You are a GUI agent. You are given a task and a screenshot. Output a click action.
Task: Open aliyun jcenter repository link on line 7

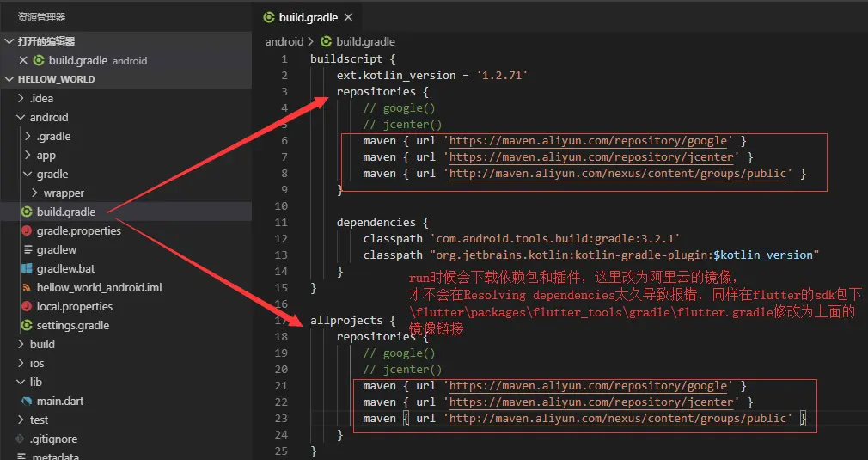click(x=591, y=157)
